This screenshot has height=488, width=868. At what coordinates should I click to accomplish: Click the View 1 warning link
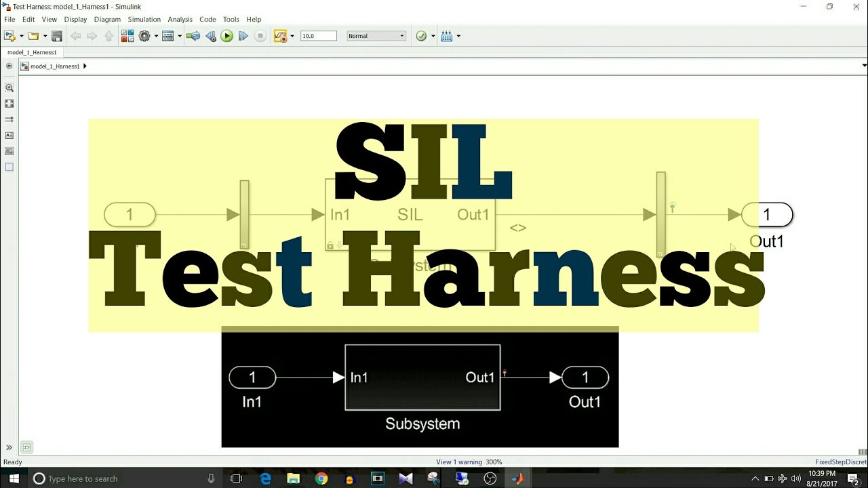tap(459, 462)
